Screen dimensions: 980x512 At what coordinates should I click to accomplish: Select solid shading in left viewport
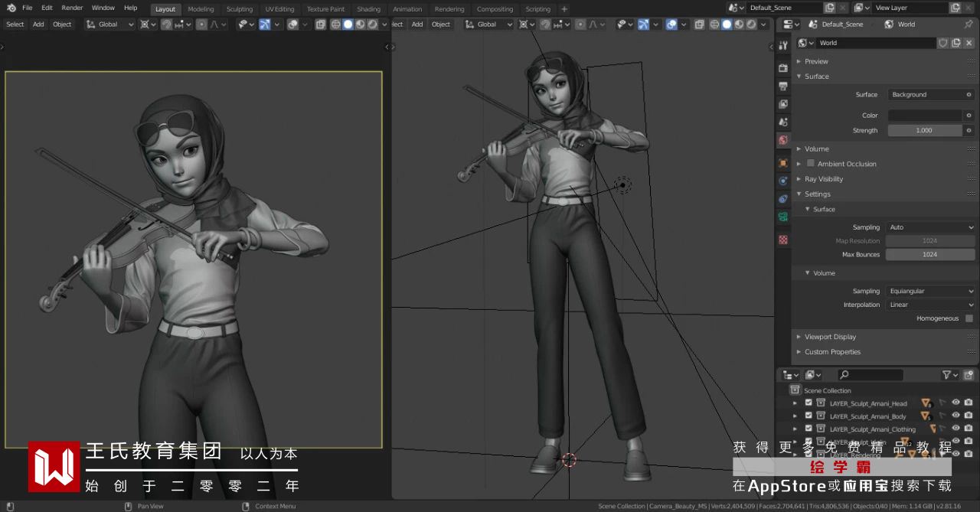coord(348,24)
